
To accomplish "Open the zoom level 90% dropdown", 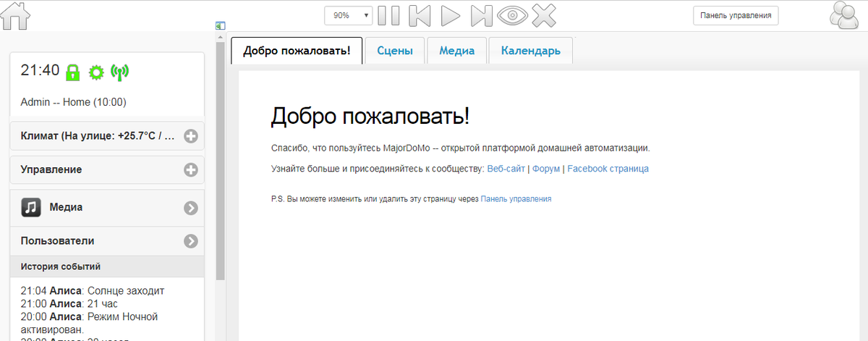I will click(349, 14).
